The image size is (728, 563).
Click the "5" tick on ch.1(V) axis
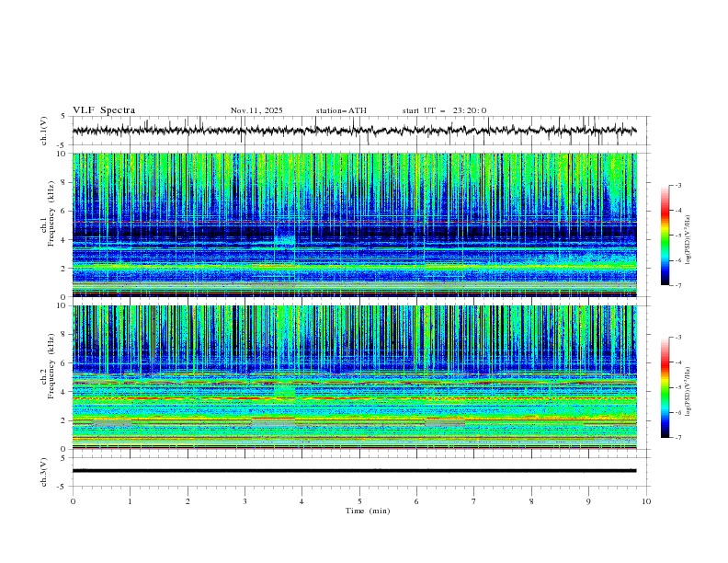tap(63, 116)
